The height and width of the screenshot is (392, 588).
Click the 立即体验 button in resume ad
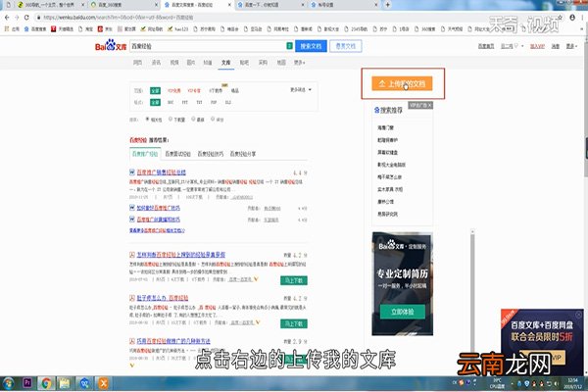(x=403, y=312)
